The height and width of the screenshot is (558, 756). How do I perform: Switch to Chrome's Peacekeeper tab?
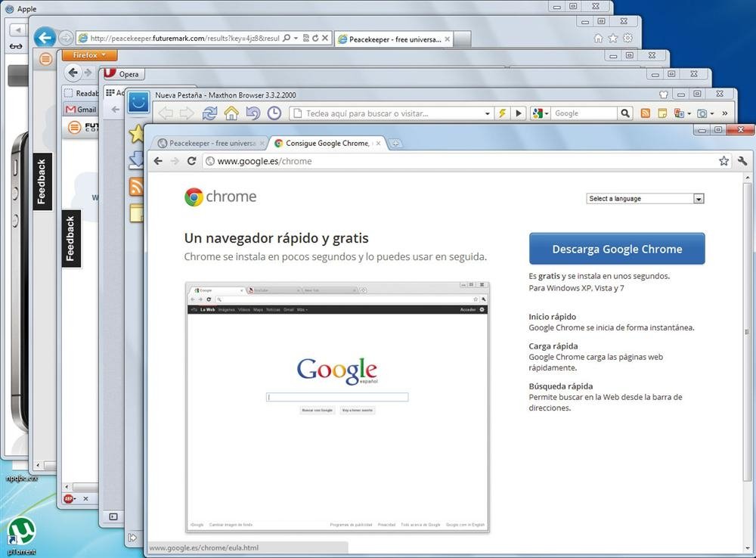tap(211, 143)
